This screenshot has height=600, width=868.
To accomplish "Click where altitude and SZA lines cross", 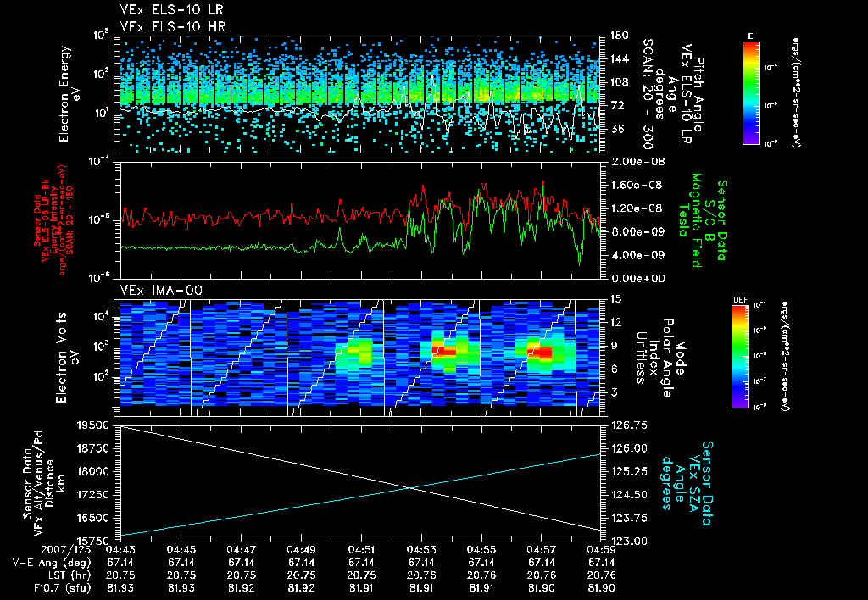I will coord(409,487).
